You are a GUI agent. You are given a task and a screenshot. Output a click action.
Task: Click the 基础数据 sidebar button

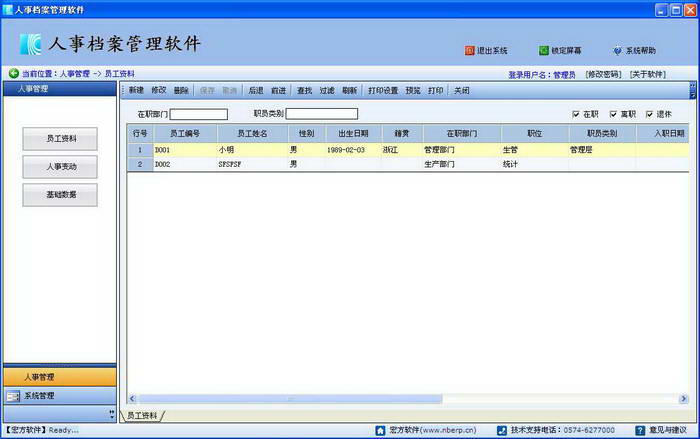pyautogui.click(x=60, y=195)
